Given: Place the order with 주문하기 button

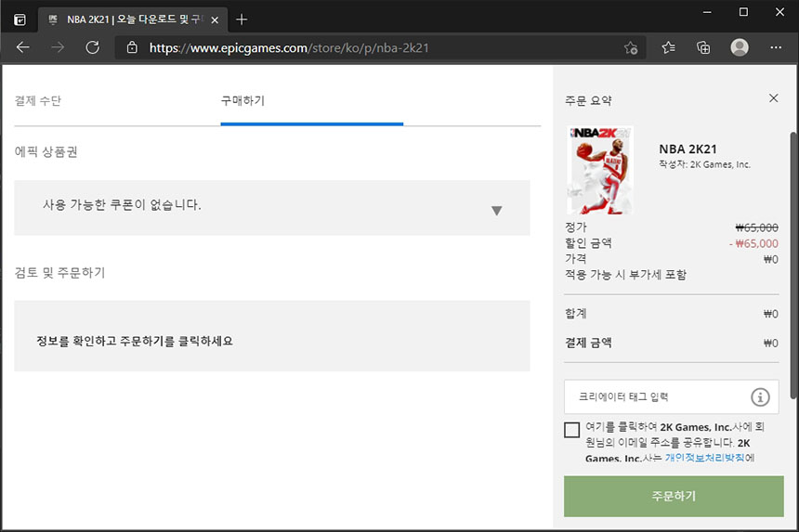Looking at the screenshot, I should pos(674,496).
